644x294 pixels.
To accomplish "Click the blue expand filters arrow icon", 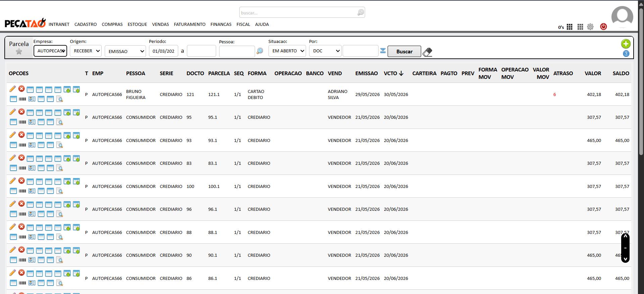I will [x=383, y=51].
